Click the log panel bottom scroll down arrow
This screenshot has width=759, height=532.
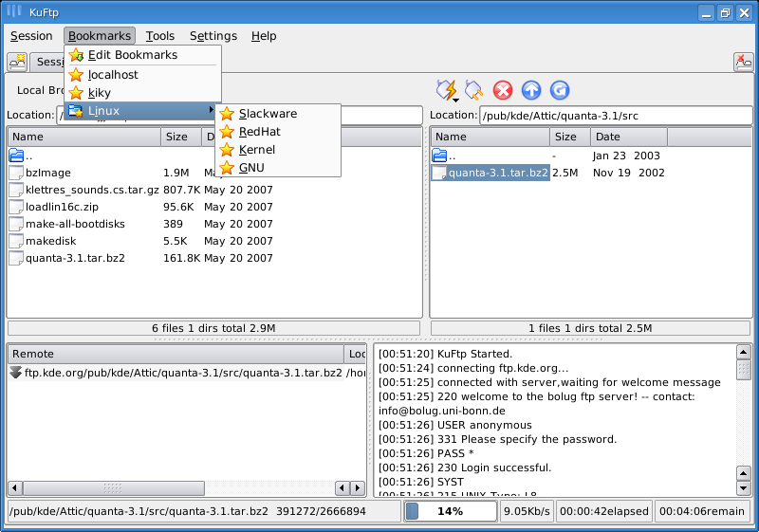(744, 488)
